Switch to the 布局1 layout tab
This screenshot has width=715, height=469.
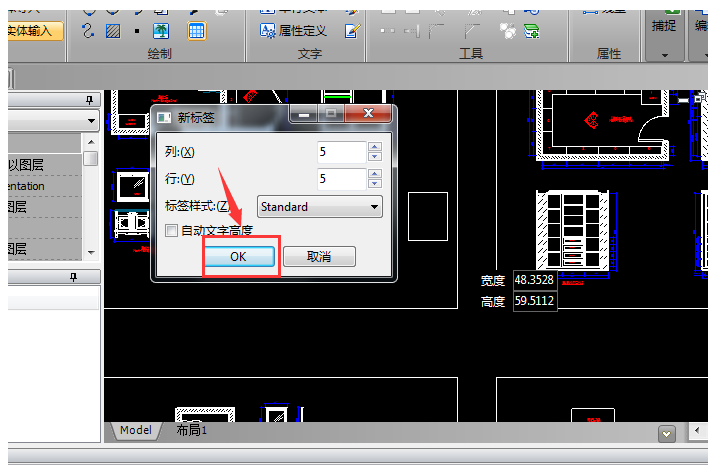pos(191,430)
